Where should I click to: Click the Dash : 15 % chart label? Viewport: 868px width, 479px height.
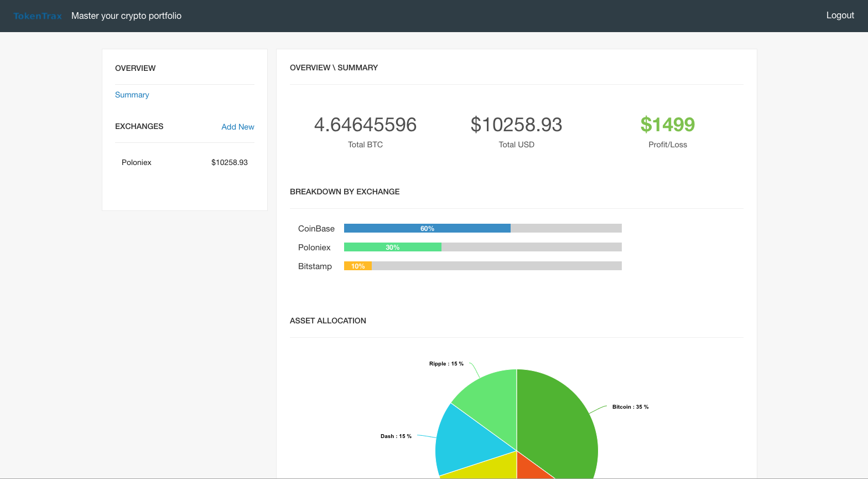tap(396, 436)
